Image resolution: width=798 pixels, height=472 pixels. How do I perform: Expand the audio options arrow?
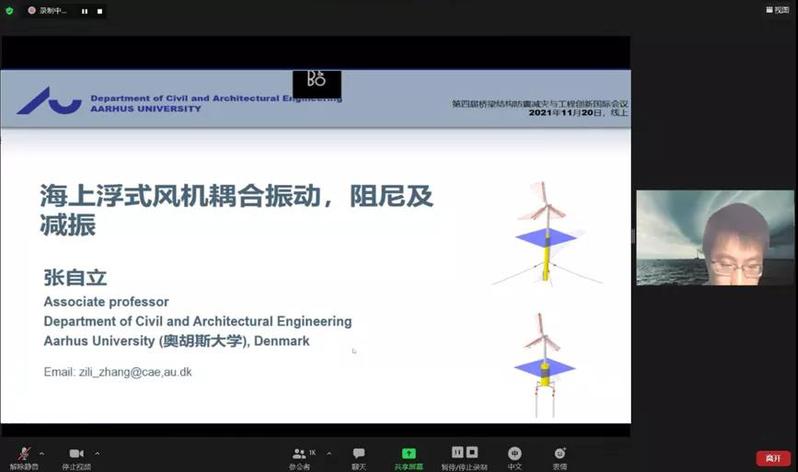tap(41, 453)
